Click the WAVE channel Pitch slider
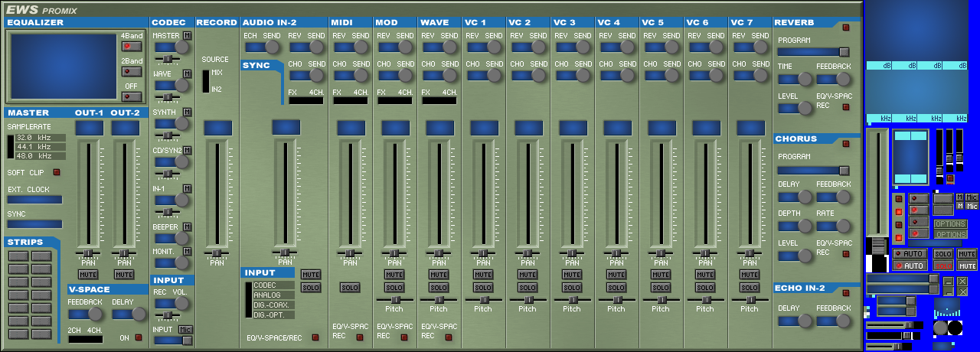 (x=439, y=300)
